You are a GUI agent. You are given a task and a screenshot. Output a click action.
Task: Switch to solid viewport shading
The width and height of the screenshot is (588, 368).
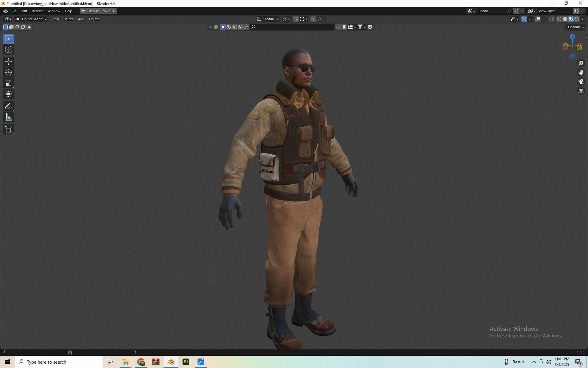pyautogui.click(x=565, y=19)
